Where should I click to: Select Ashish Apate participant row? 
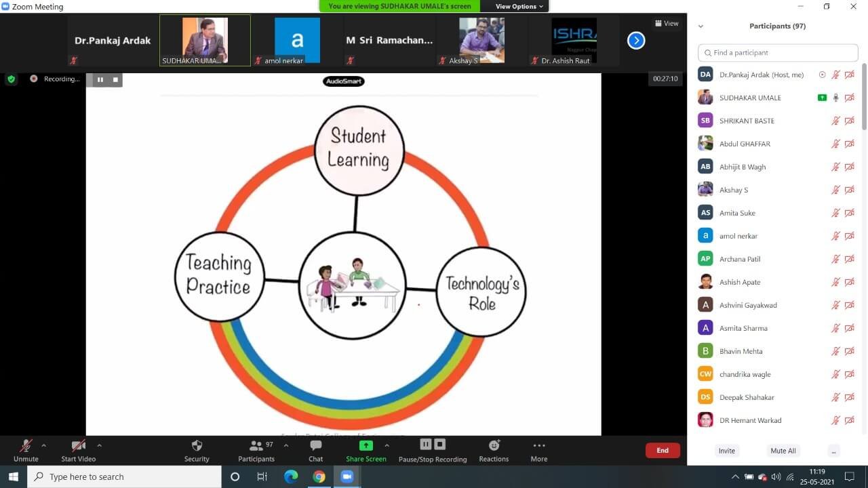pyautogui.click(x=778, y=282)
